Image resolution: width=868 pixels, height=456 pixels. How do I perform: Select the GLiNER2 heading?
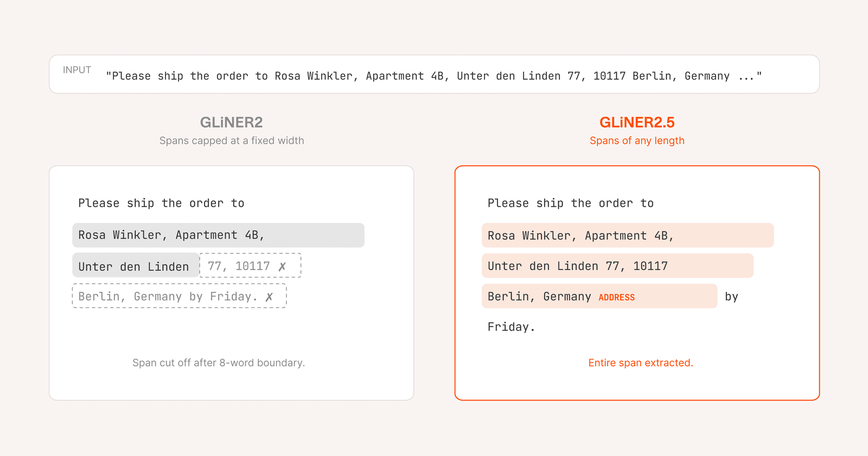point(231,122)
